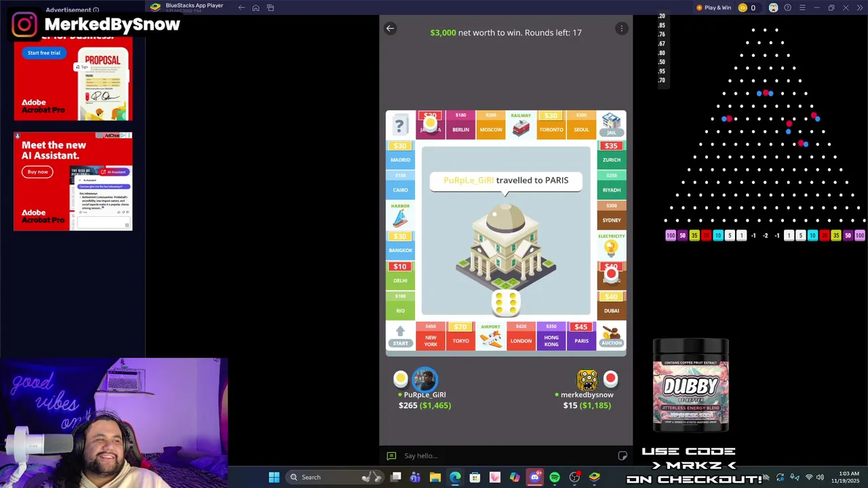Select the New York property tile
Screen dimensions: 868x488
431,335
